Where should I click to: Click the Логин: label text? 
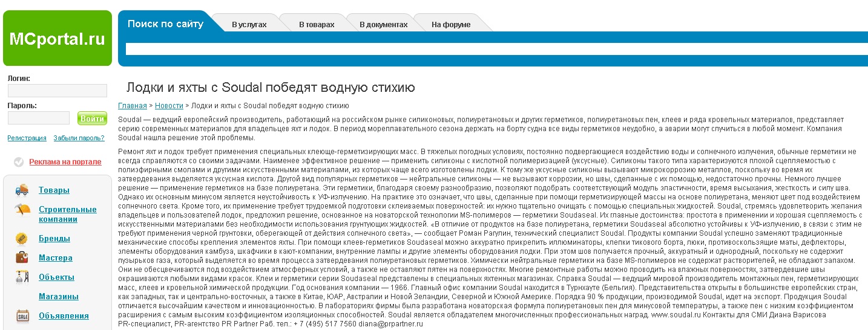(19, 79)
